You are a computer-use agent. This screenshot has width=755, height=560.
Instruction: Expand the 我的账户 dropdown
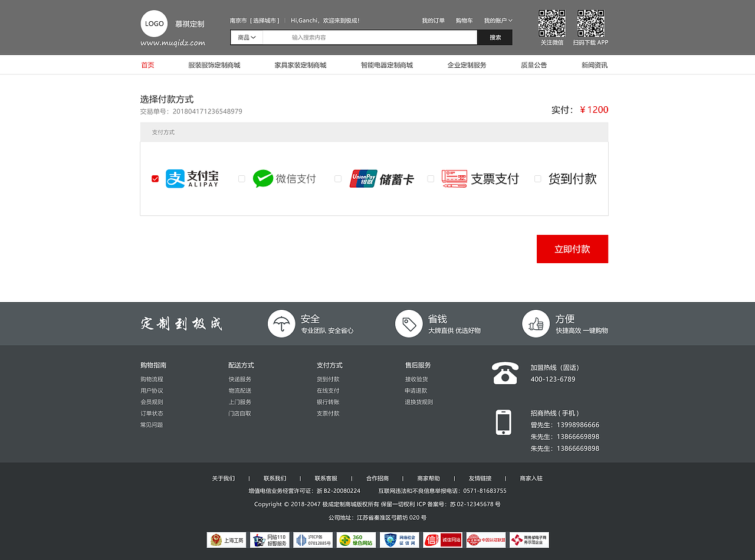tap(497, 20)
